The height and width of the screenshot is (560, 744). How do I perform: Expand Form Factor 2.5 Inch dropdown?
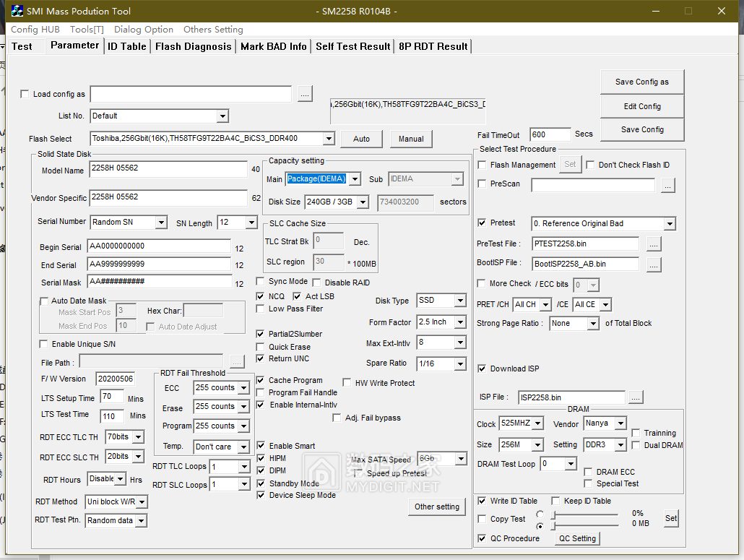[x=460, y=322]
